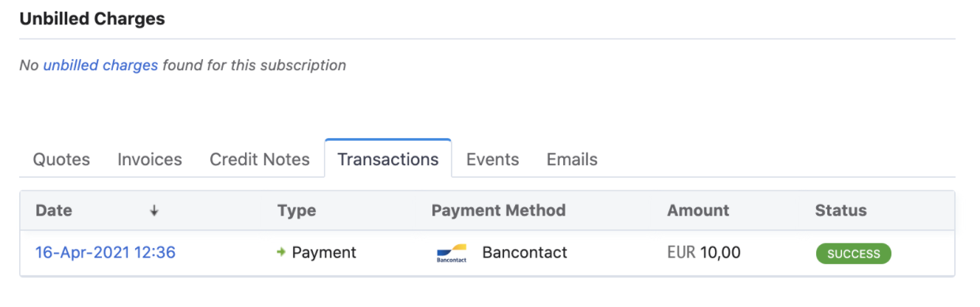
Task: Open the Credit Notes tab
Action: coord(260,159)
